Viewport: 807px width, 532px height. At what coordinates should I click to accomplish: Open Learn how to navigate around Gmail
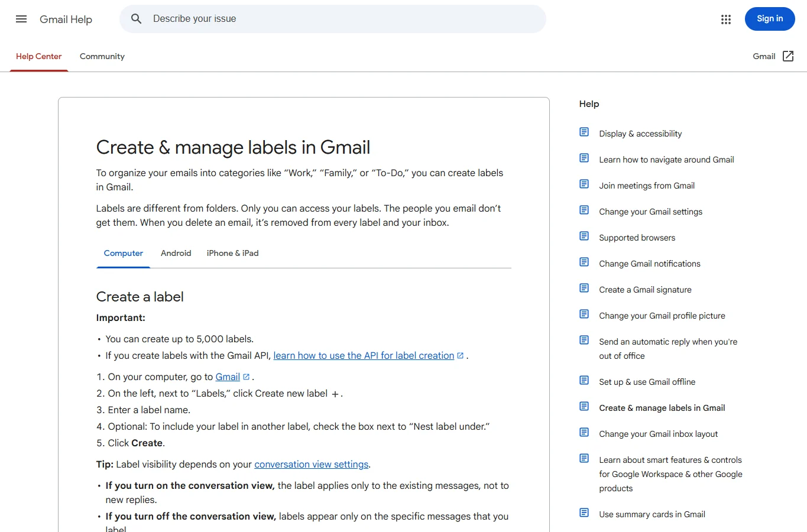coord(666,160)
